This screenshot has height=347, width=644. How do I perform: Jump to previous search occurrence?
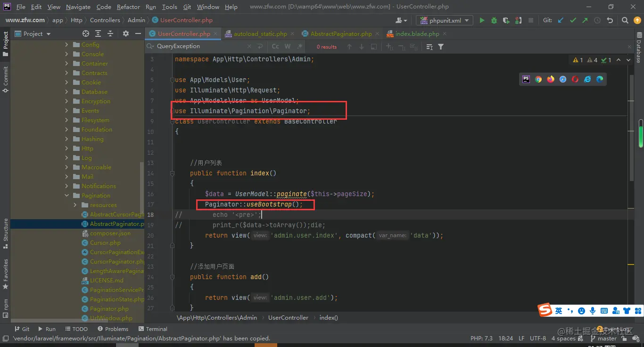pos(349,47)
